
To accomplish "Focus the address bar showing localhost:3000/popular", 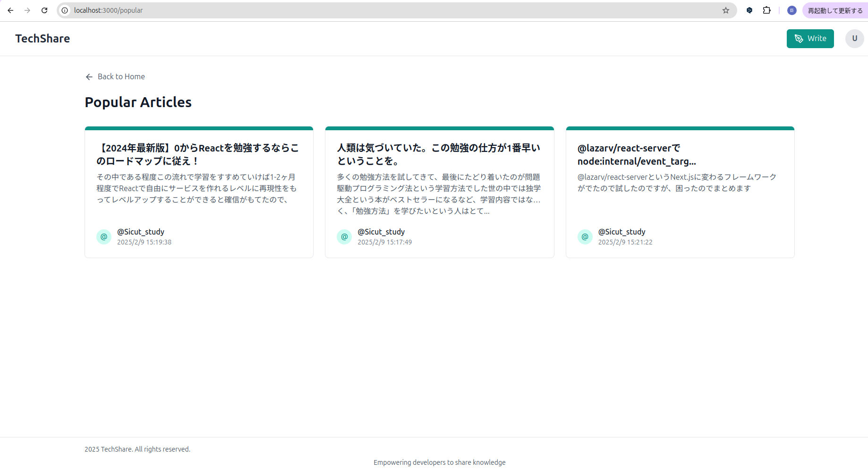I will coord(397,10).
